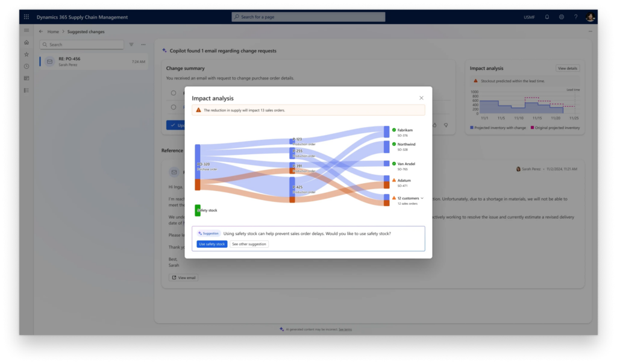Click the Use safety stock button
This screenshot has width=617, height=364.
[211, 243]
